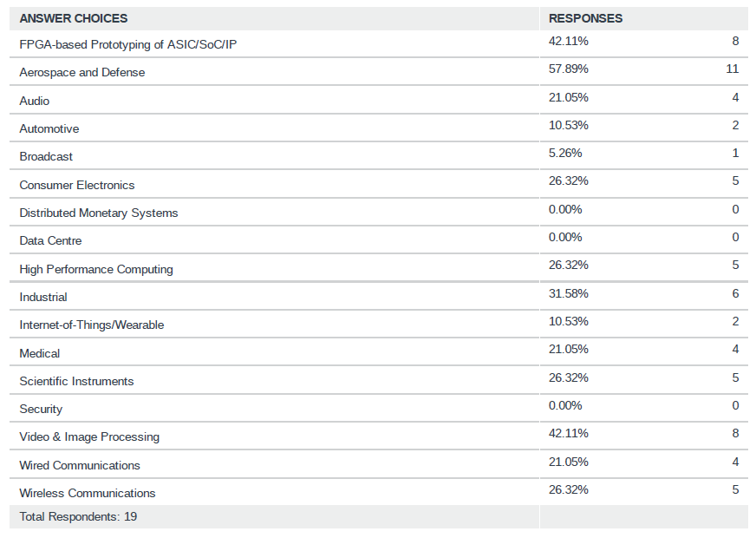Click Scientific Instruments row label
The image size is (756, 538).
(76, 381)
